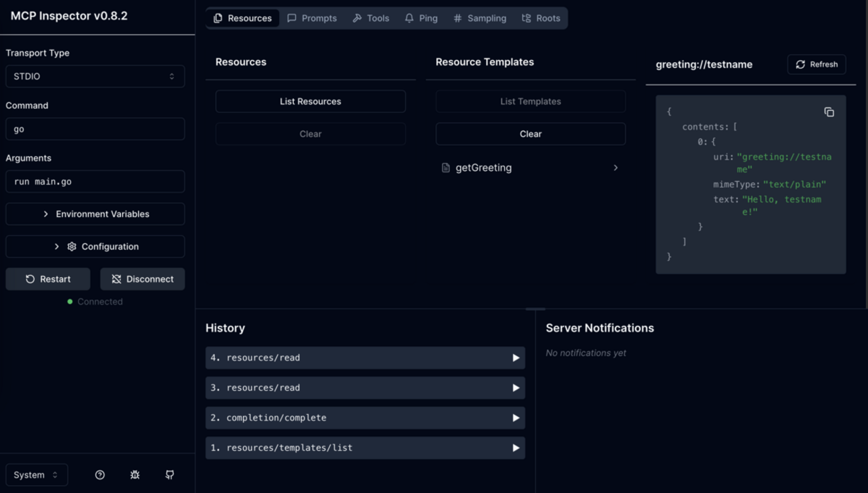Switch to the Ping tab

tap(421, 18)
